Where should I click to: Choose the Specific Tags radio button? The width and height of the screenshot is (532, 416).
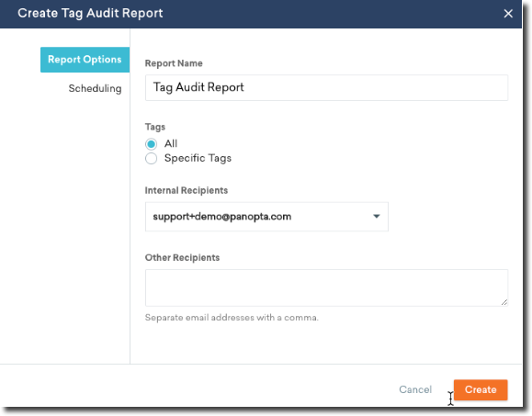151,158
